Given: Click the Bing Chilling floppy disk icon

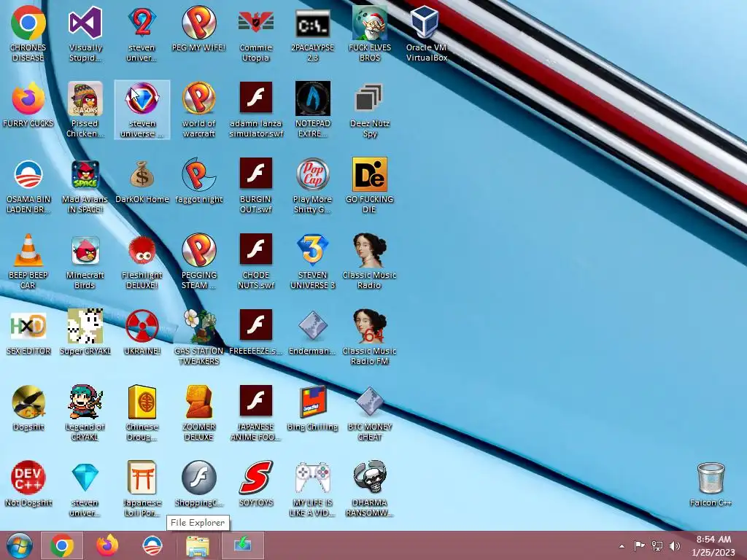Looking at the screenshot, I should [x=312, y=408].
